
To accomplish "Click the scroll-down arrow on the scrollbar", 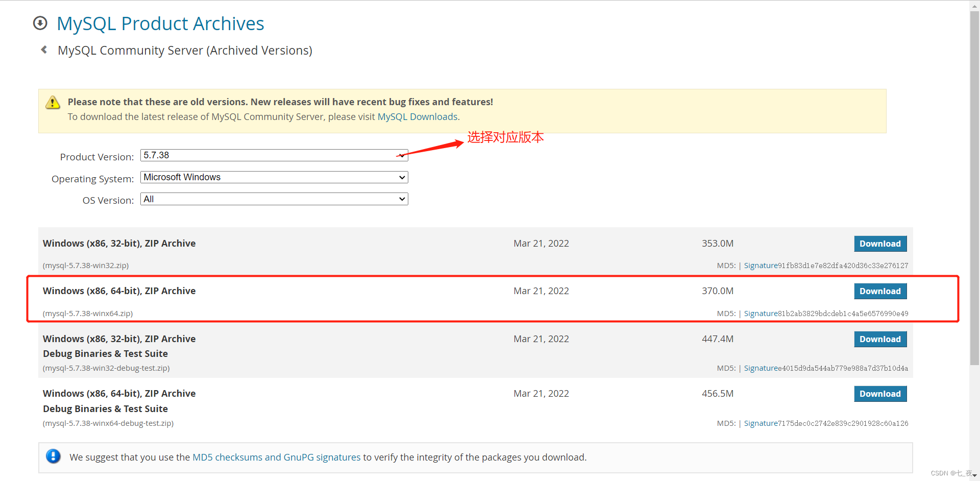I will click(974, 476).
